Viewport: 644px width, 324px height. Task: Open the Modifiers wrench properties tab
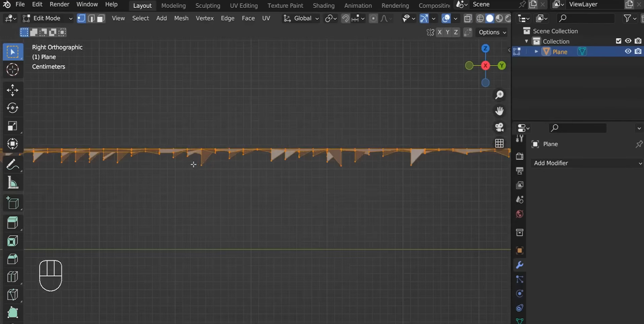coord(519,265)
